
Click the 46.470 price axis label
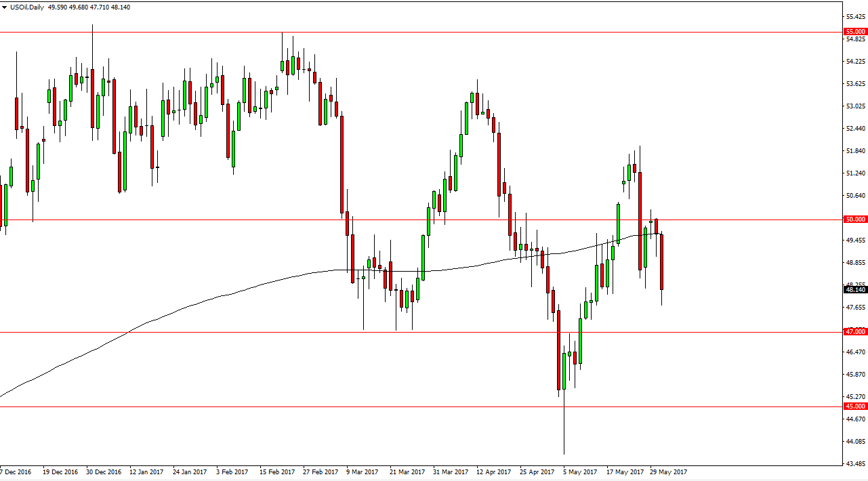point(855,352)
